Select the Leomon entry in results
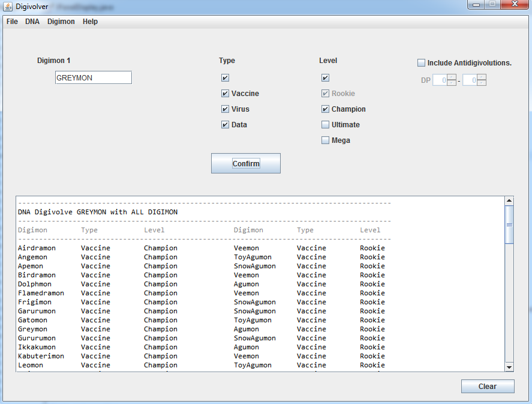 [x=31, y=365]
